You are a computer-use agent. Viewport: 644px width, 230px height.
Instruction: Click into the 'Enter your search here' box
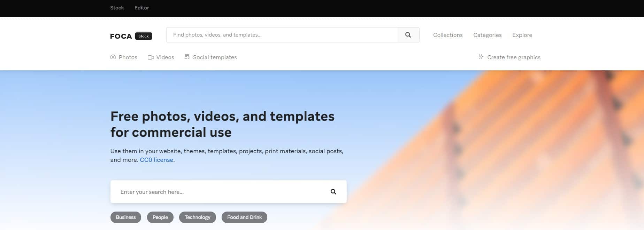(x=220, y=192)
